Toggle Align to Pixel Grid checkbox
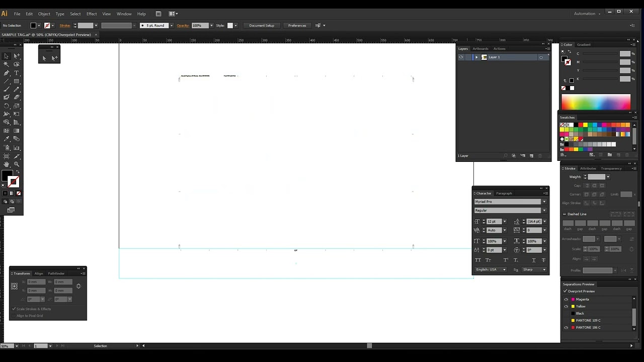Image resolution: width=644 pixels, height=362 pixels. click(14, 316)
